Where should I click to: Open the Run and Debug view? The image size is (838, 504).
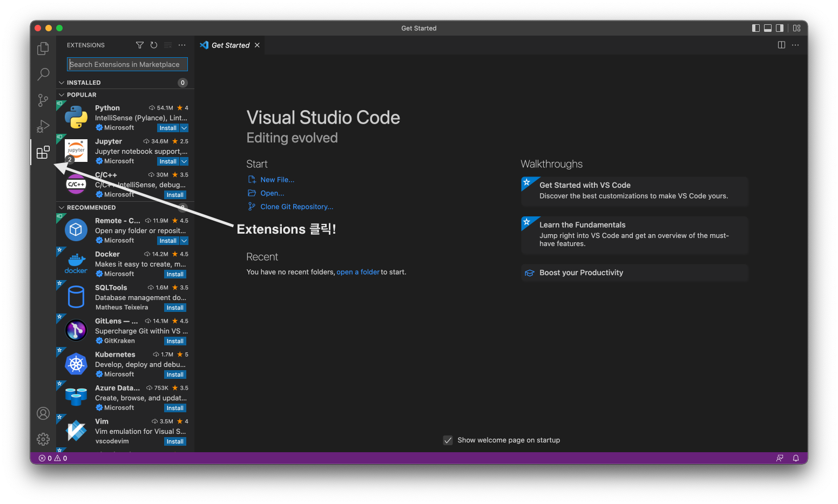(43, 126)
